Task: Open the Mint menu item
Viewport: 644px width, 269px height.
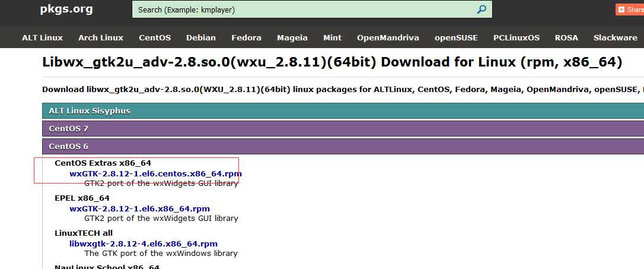Action: point(332,38)
